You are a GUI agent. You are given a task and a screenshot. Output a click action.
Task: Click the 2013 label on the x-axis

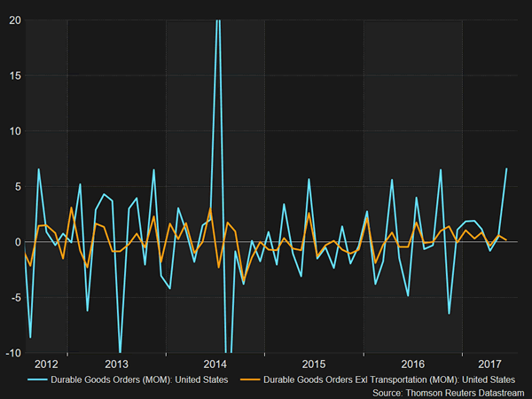pyautogui.click(x=117, y=364)
